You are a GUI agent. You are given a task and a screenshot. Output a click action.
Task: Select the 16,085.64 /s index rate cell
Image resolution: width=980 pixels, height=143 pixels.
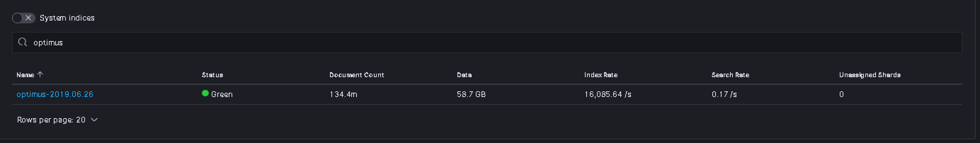607,94
